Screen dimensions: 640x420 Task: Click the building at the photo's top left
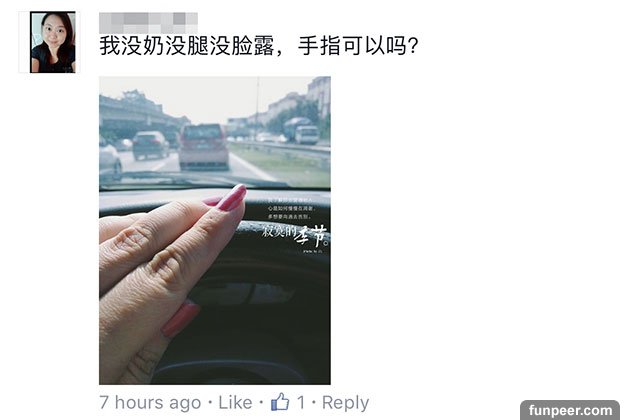(133, 109)
